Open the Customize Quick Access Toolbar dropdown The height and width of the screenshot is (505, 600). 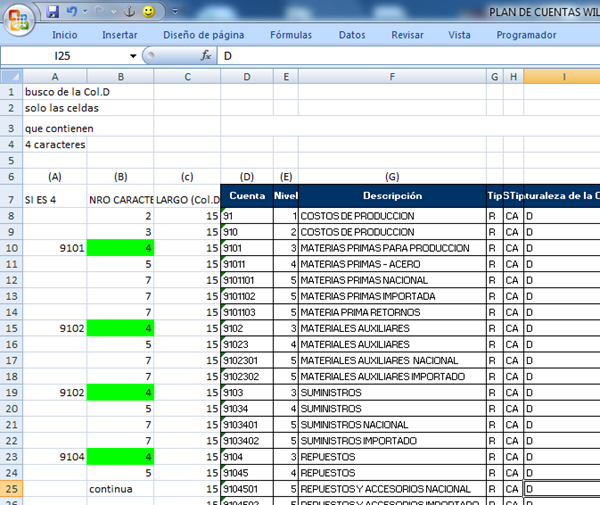coord(174,12)
